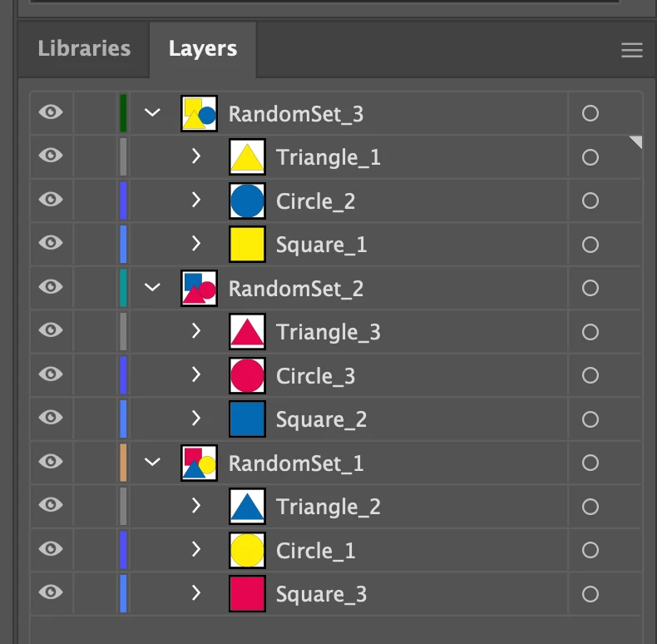Click the dark green RandomSet_3 color bar

[x=123, y=113]
